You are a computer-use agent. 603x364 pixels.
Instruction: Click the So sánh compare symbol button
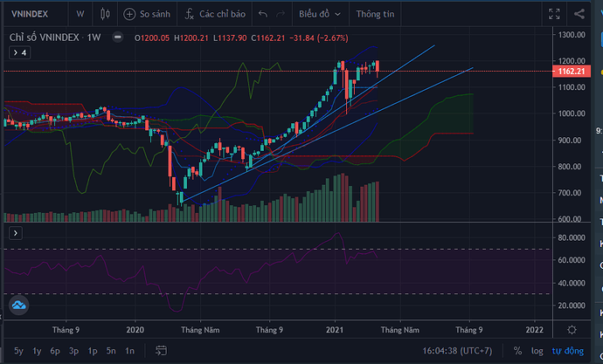[x=146, y=14]
